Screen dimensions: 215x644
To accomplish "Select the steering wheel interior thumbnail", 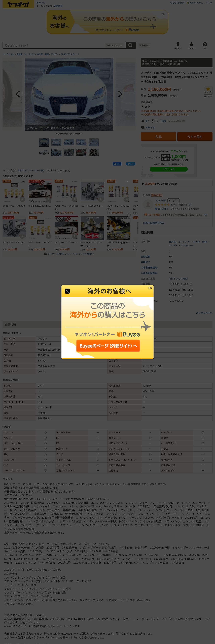I will [x=56, y=152].
